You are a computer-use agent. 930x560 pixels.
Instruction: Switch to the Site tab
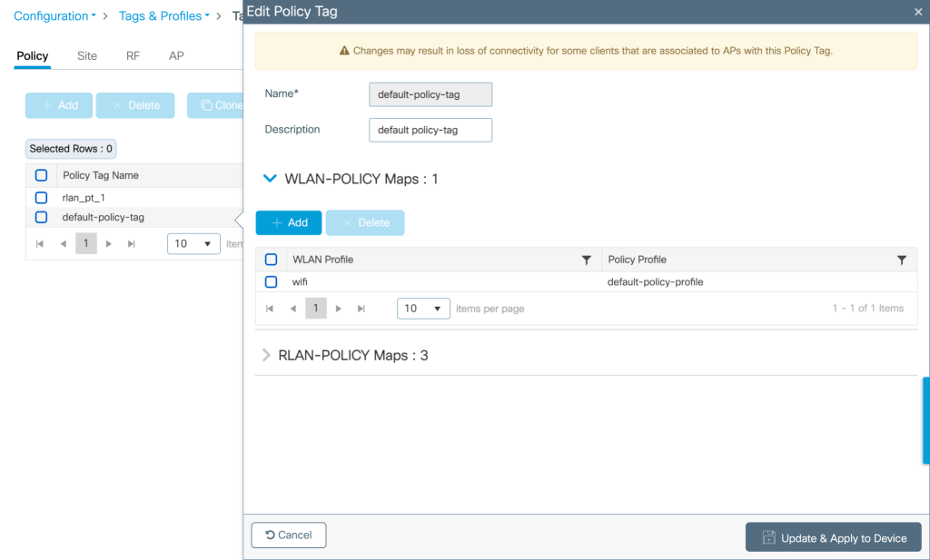(x=87, y=56)
